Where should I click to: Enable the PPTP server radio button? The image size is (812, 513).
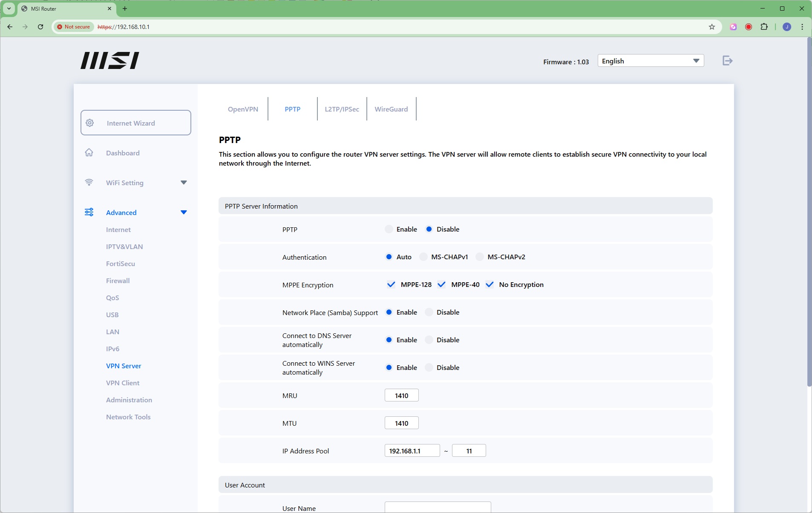[x=389, y=229]
